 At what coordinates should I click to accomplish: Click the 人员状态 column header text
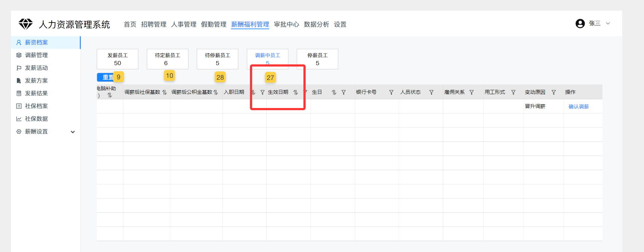(410, 92)
